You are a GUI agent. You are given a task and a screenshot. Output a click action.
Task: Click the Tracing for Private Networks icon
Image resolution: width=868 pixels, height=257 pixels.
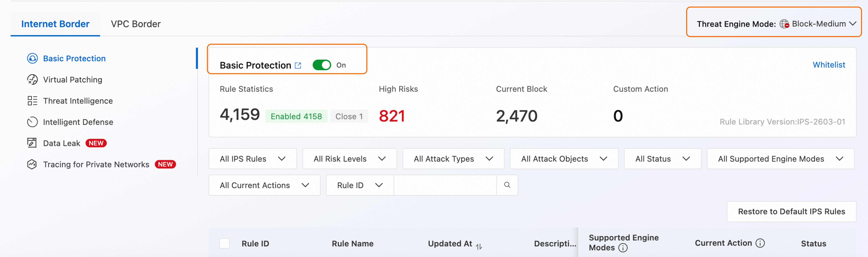pyautogui.click(x=32, y=164)
